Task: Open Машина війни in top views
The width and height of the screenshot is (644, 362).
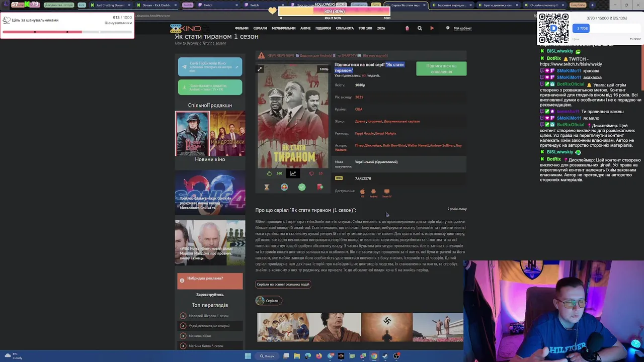Action: (200, 336)
